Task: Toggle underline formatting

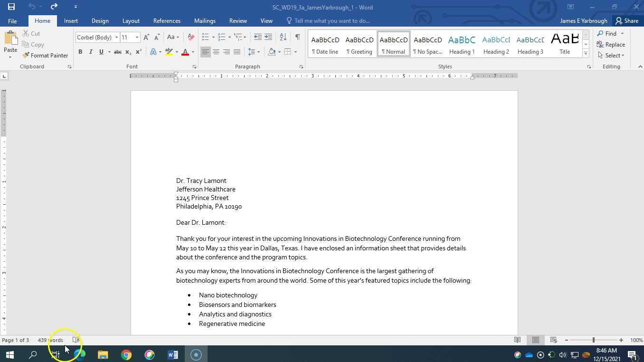Action: [101, 52]
